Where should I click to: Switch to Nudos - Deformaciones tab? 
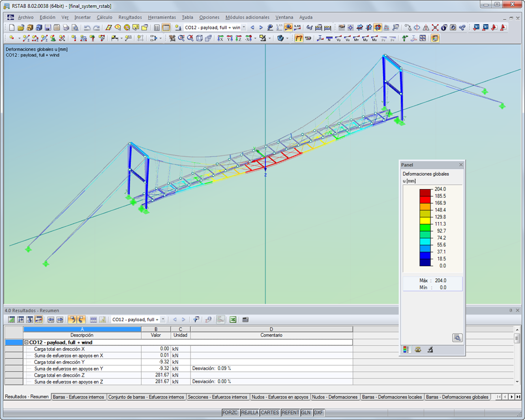click(335, 397)
